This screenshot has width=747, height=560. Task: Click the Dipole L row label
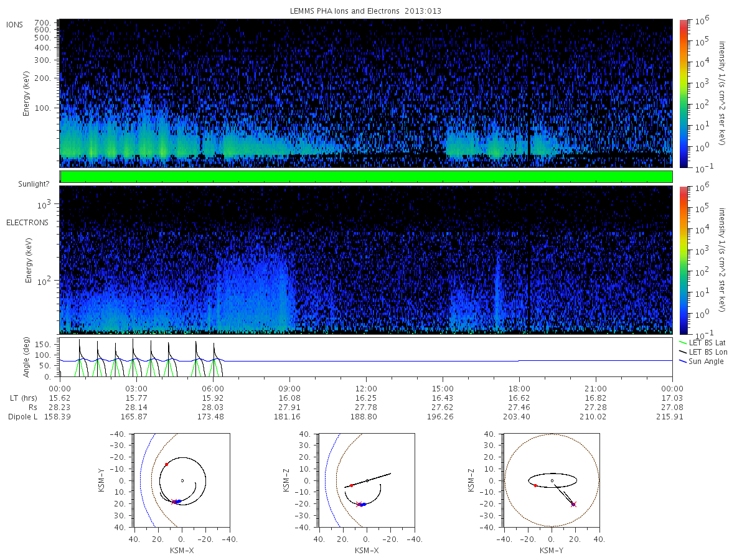click(22, 417)
